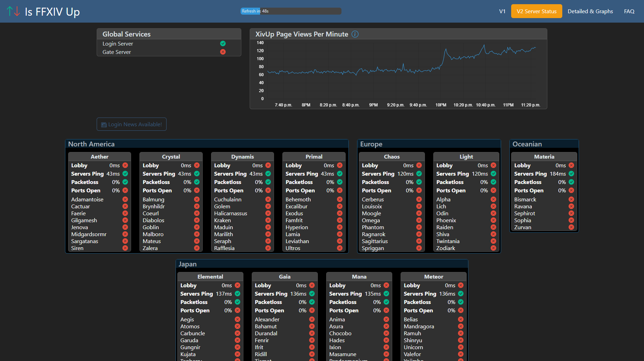Click the Primal data center header

314,157
